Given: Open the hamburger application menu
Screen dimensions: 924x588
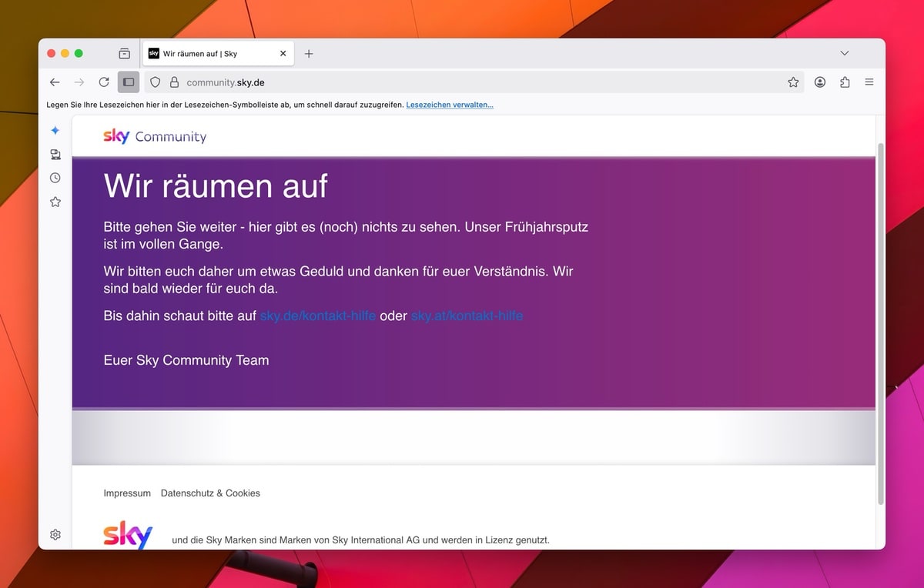Looking at the screenshot, I should 869,82.
